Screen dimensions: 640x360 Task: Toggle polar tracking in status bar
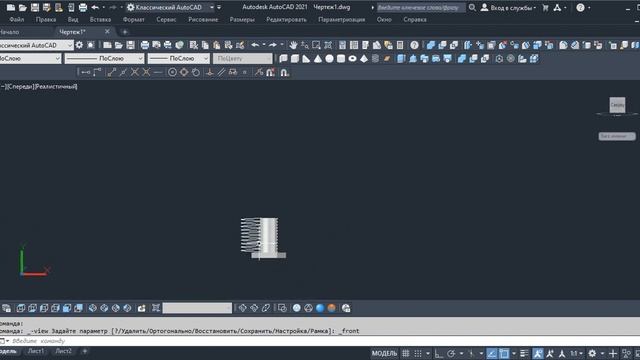(x=451, y=353)
